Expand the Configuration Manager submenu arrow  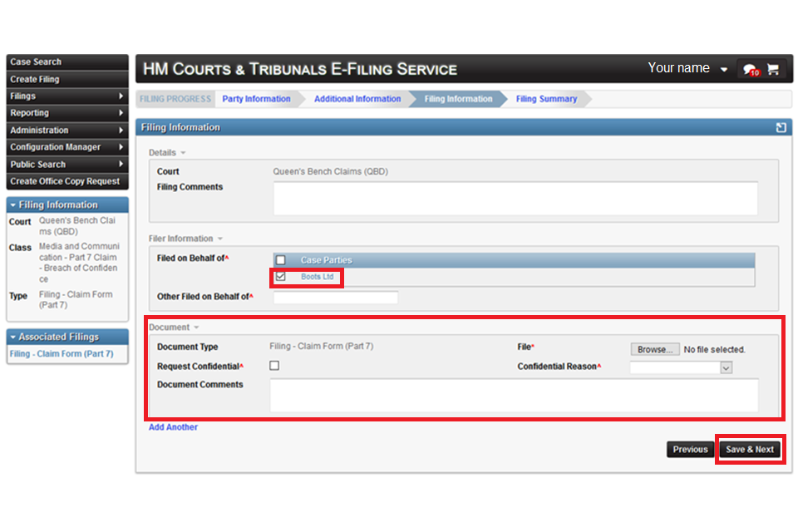click(x=123, y=146)
